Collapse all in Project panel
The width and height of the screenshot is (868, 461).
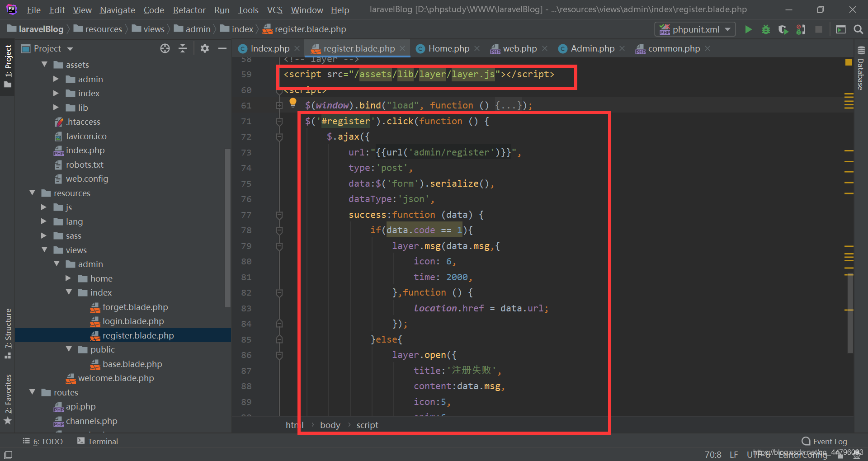point(183,48)
